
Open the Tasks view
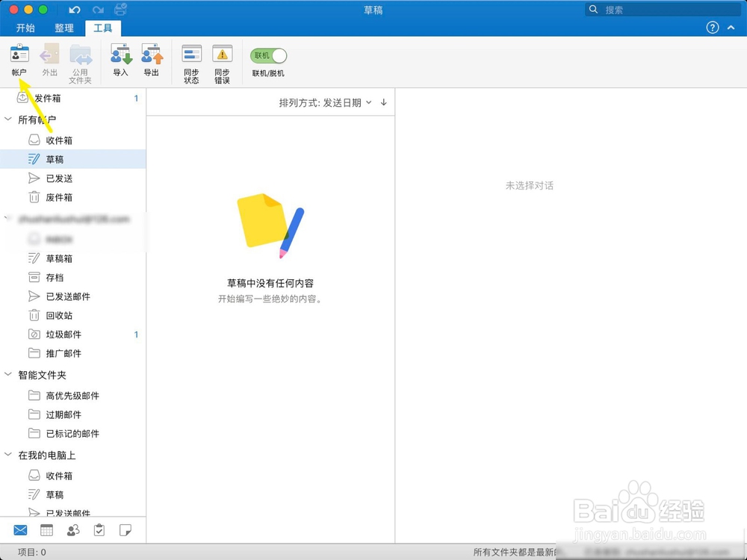pyautogui.click(x=99, y=530)
